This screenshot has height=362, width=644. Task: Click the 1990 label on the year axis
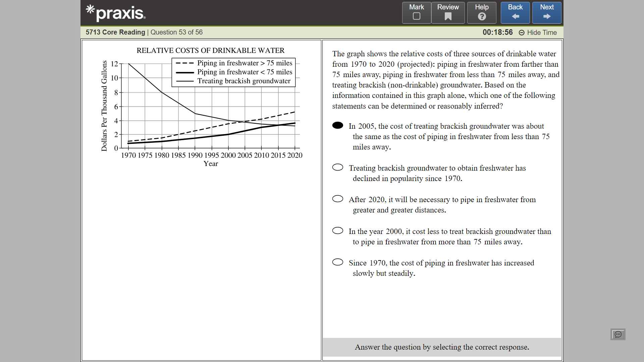(195, 155)
